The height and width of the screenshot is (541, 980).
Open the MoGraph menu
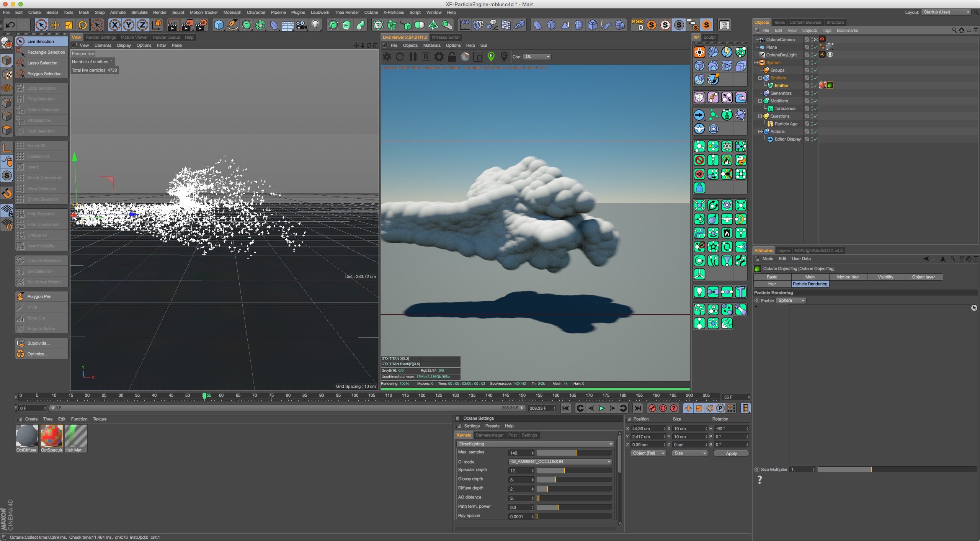(232, 12)
